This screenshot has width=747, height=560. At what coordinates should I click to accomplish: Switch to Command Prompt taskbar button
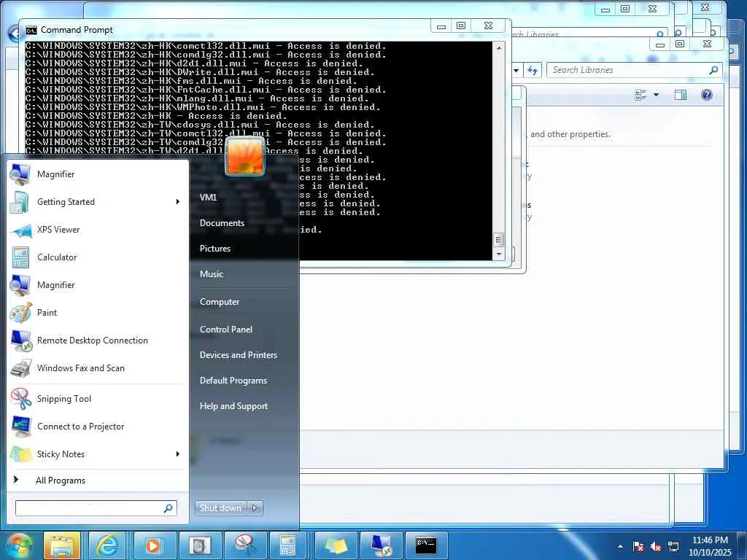(426, 545)
